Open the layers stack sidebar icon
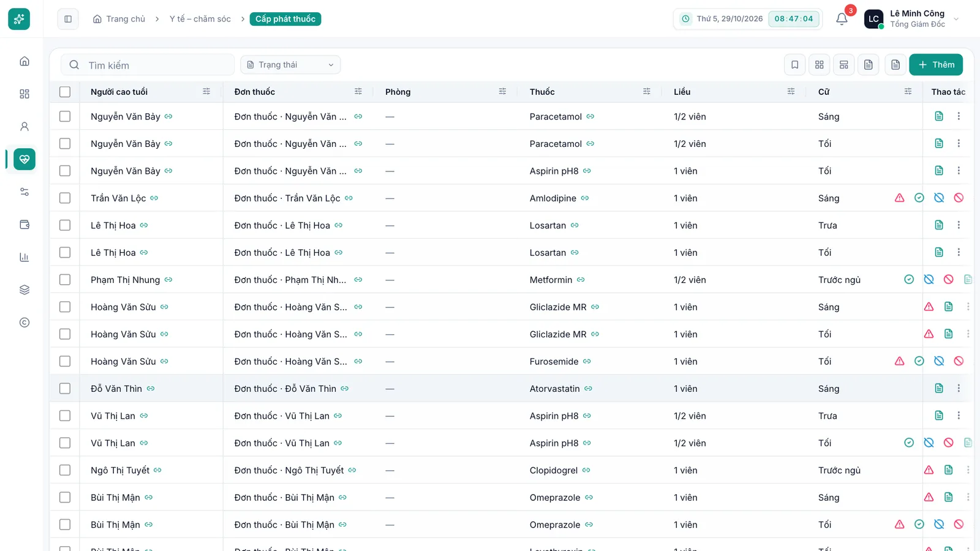This screenshot has width=980, height=551. point(24,290)
